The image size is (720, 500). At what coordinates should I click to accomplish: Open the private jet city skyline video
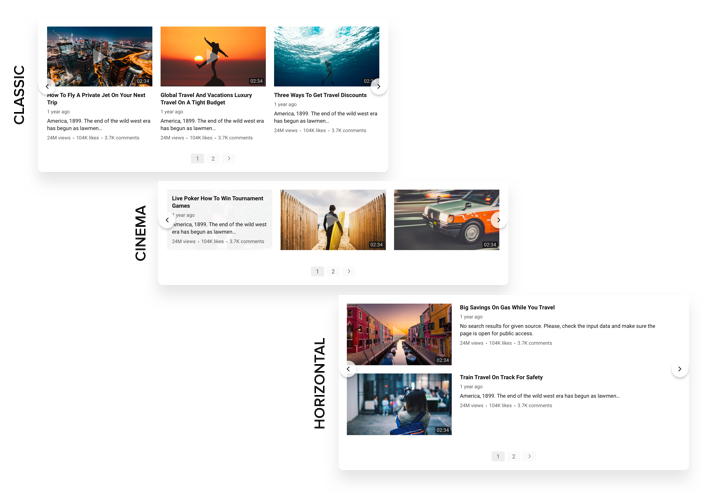[100, 56]
